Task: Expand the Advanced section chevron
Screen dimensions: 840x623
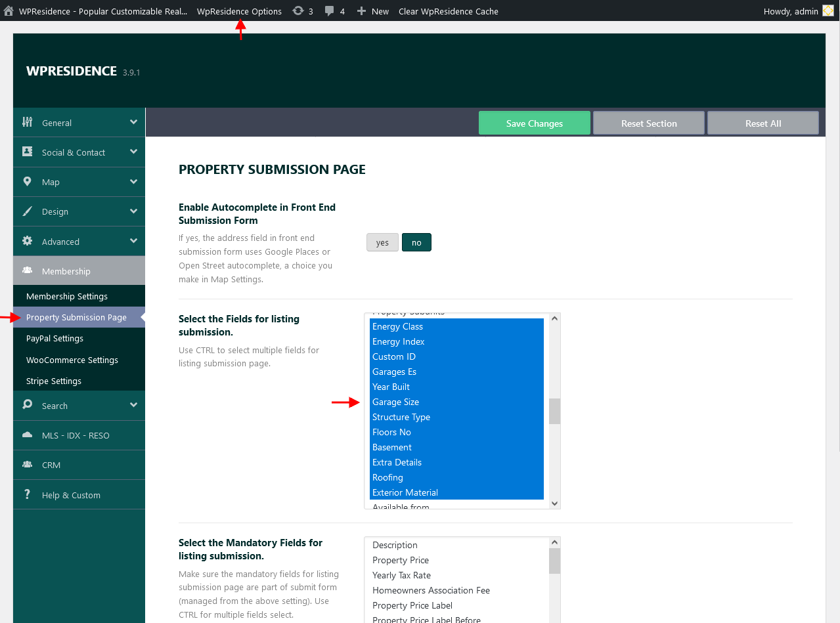Action: [x=133, y=241]
